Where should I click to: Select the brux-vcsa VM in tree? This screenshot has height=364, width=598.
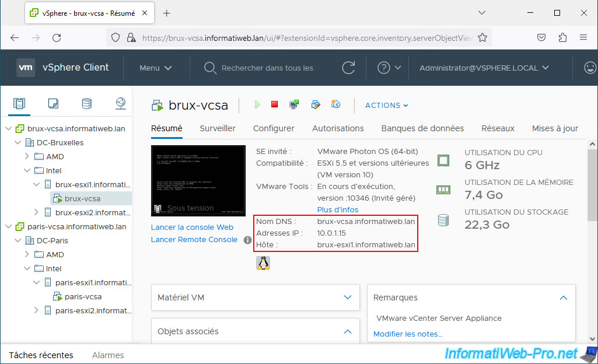tap(82, 198)
